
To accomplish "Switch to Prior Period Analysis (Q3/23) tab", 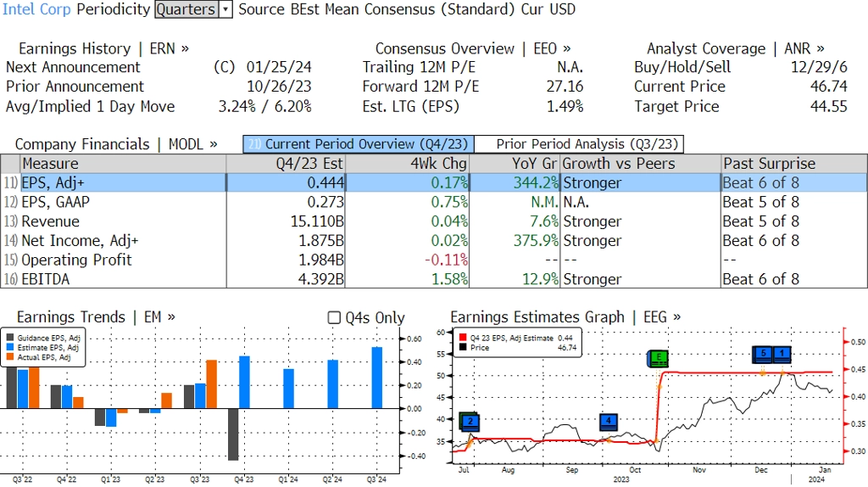I will coord(580,144).
